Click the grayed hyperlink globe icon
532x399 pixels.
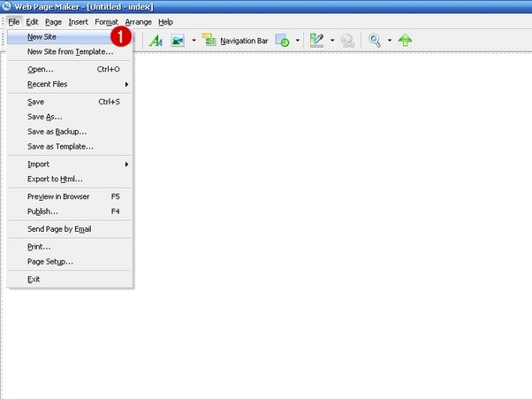click(x=348, y=41)
